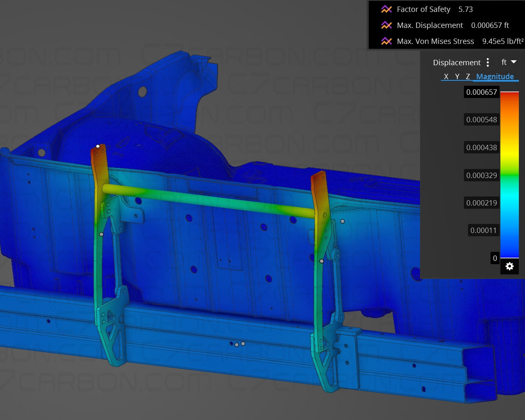
Task: Open the unit selector chevron arrow
Action: pyautogui.click(x=514, y=62)
